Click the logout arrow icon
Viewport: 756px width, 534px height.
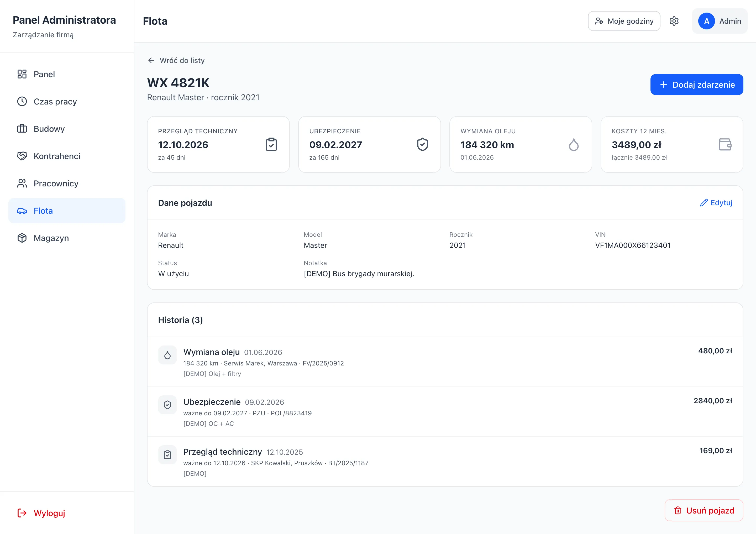coord(22,513)
